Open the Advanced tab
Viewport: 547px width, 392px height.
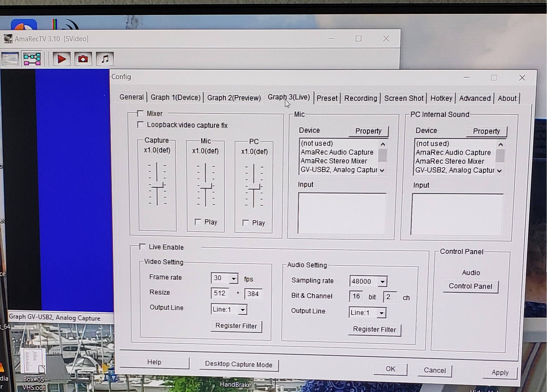[x=475, y=98]
